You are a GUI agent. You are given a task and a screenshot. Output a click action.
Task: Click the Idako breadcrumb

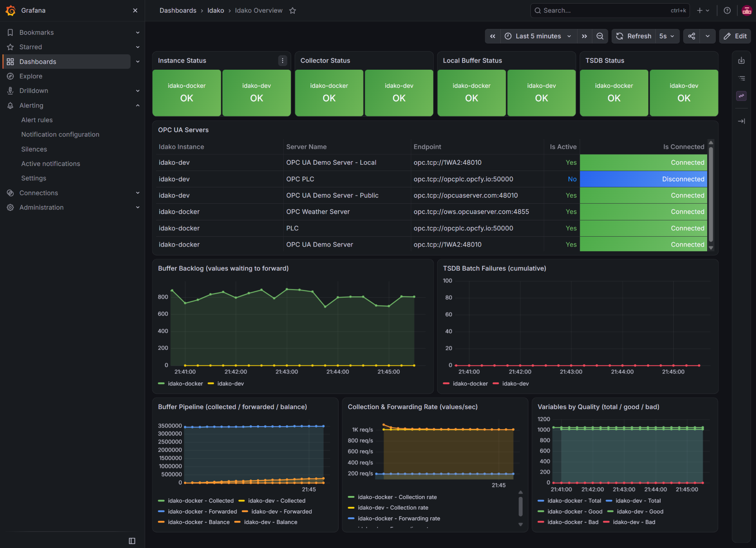[216, 10]
